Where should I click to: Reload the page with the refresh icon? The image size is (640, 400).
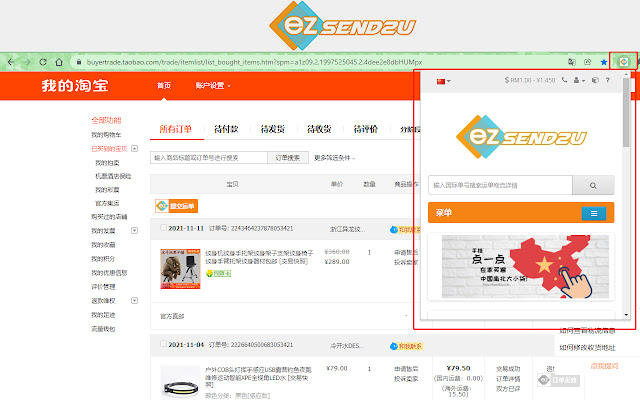43,62
